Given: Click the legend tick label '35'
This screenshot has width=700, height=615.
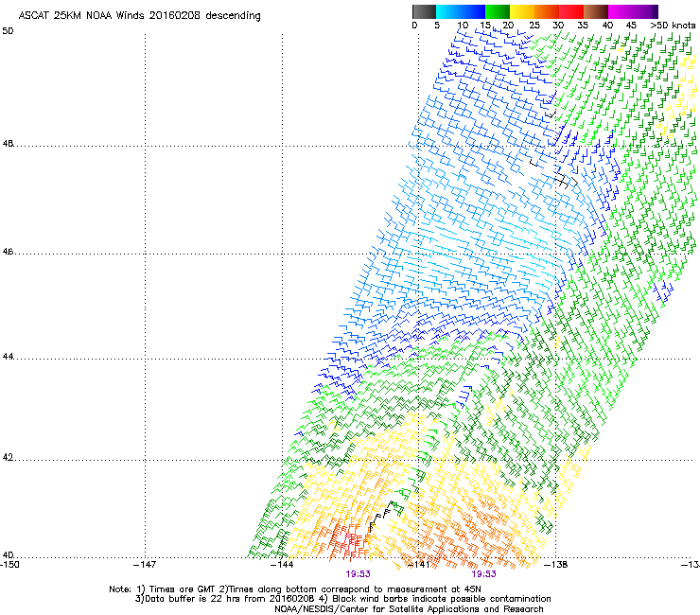Looking at the screenshot, I should click(x=583, y=26).
